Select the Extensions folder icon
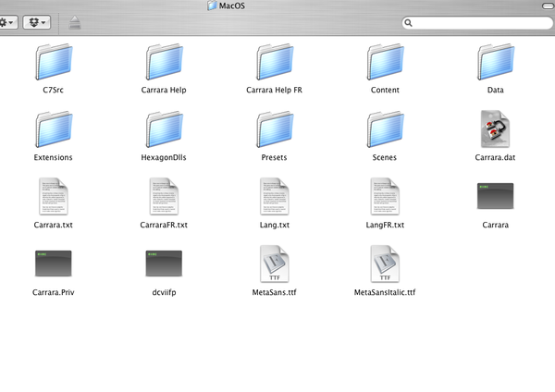 coord(54,129)
